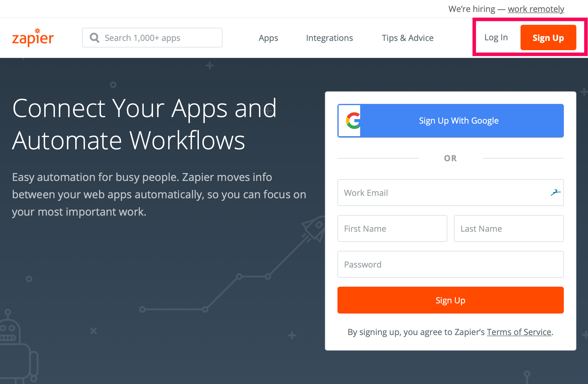
Task: Click the Google G logo icon
Action: pyautogui.click(x=353, y=121)
